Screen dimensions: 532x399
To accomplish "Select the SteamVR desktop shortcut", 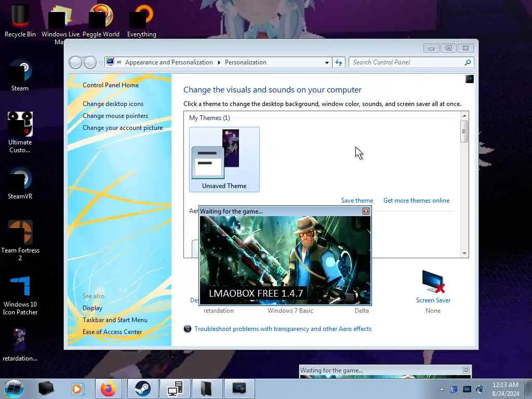I will pyautogui.click(x=20, y=183).
